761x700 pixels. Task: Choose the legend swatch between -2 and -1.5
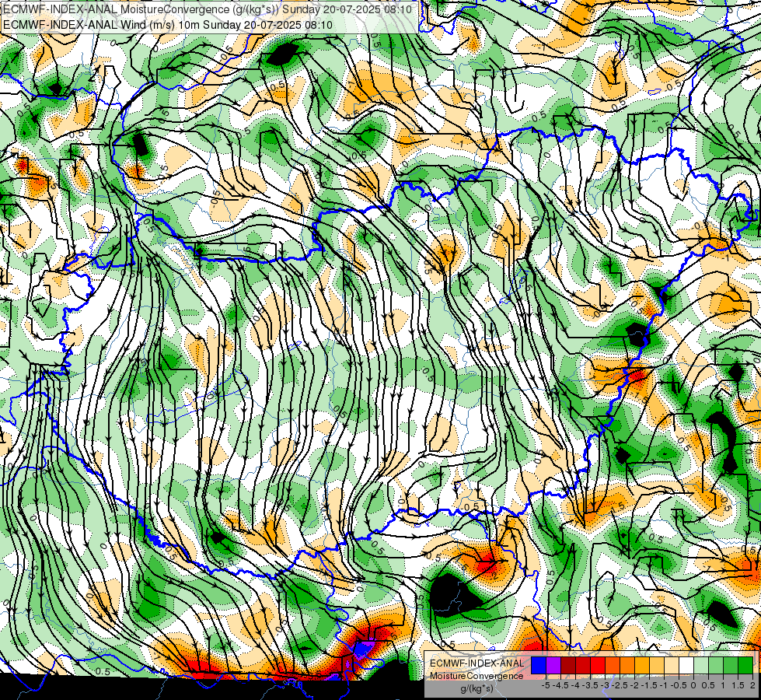(x=642, y=666)
